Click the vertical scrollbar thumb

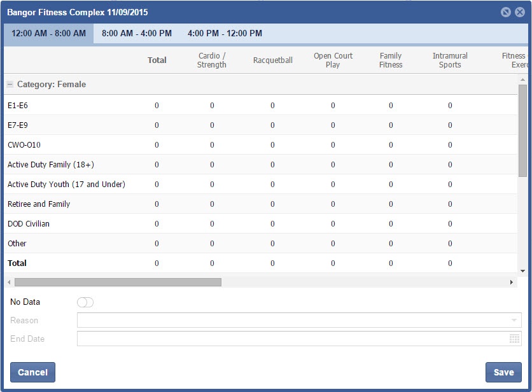(x=522, y=130)
